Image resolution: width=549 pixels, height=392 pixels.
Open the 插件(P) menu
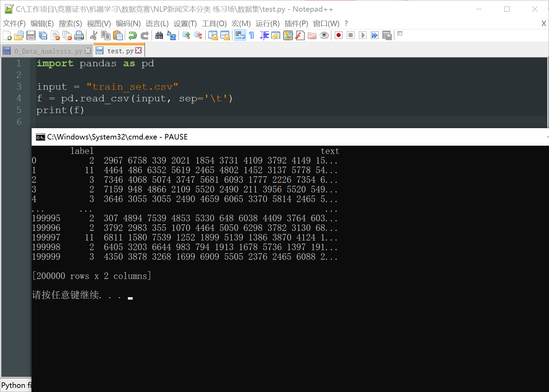click(296, 23)
